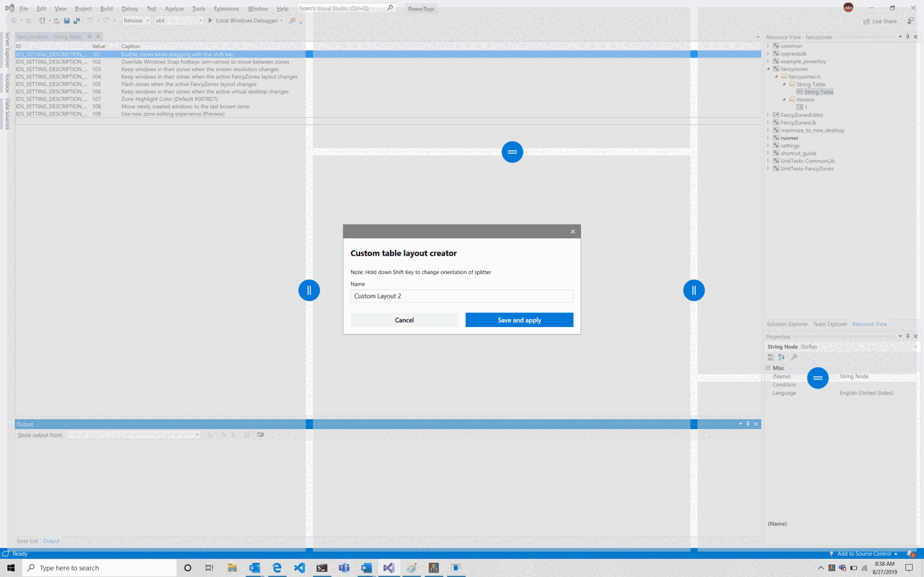Viewport: 924px width, 577px height.
Task: Select the Save All toolbar icon
Action: pyautogui.click(x=76, y=21)
